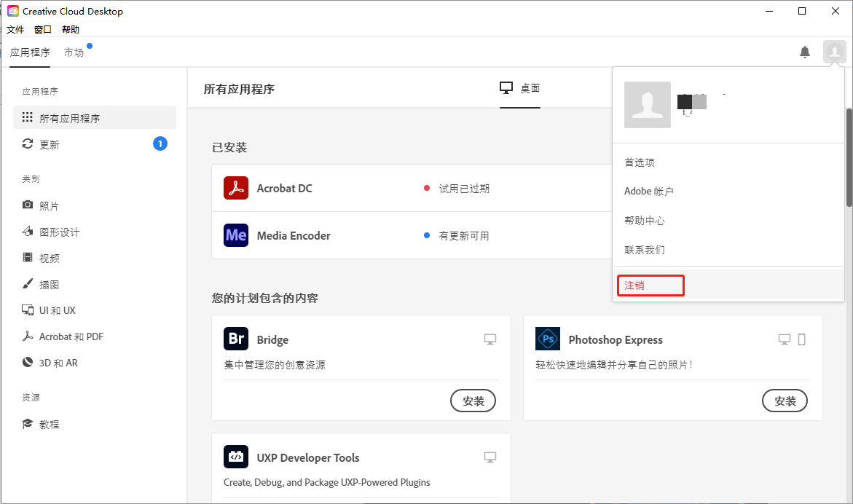Click the Acrobat DC app name
This screenshot has height=504, width=853.
(285, 188)
